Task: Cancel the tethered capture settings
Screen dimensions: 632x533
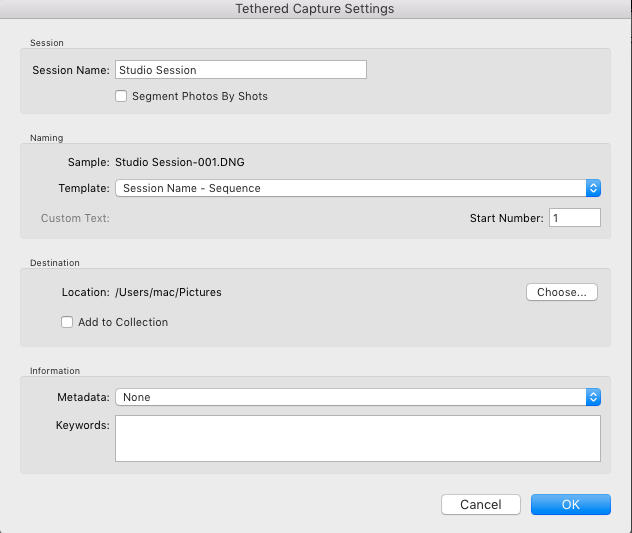Action: click(x=480, y=504)
